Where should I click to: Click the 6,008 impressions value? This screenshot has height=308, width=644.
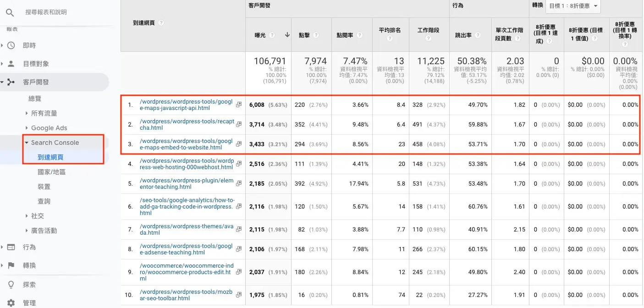pyautogui.click(x=257, y=105)
